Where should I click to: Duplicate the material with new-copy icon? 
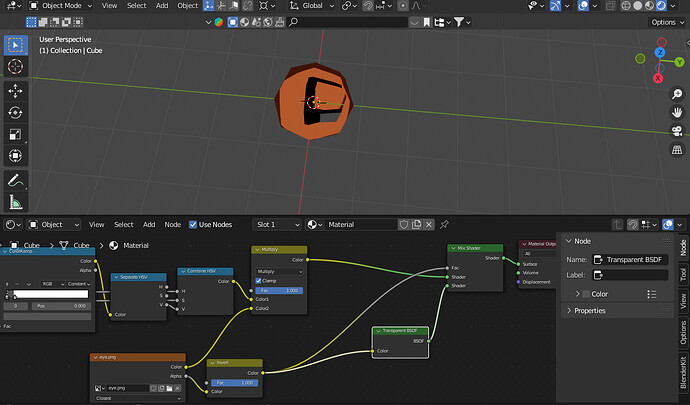pos(416,225)
